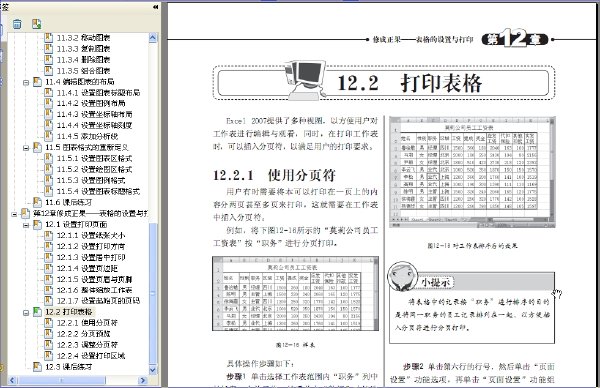Open bookmark 第12章修成正果——表格的设置与打
Image resolution: width=600 pixels, height=388 pixels.
tap(91, 213)
